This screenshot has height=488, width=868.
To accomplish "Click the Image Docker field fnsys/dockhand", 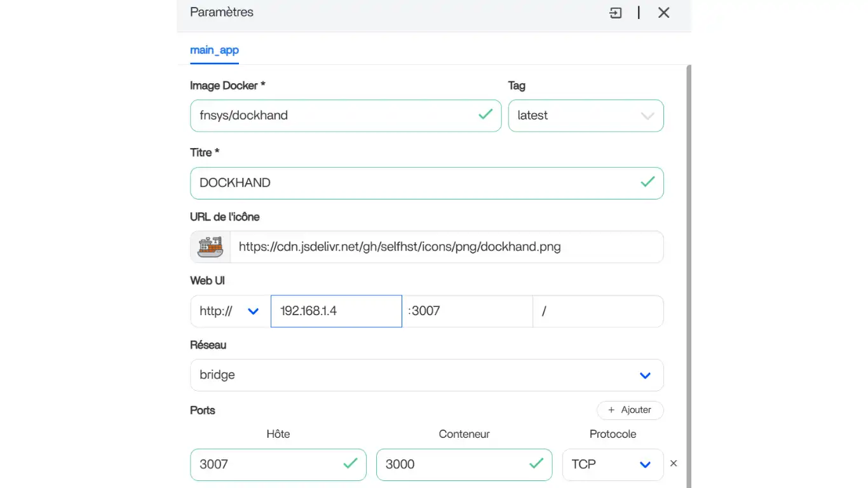I will coord(346,116).
